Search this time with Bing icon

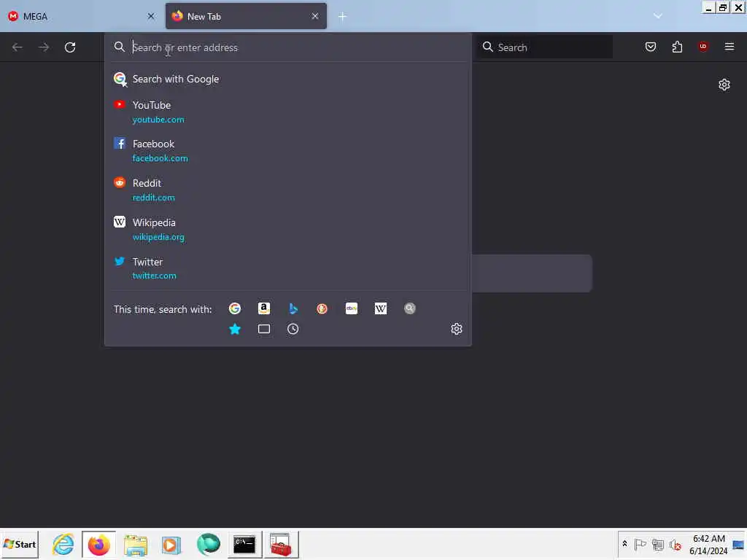pyautogui.click(x=293, y=308)
